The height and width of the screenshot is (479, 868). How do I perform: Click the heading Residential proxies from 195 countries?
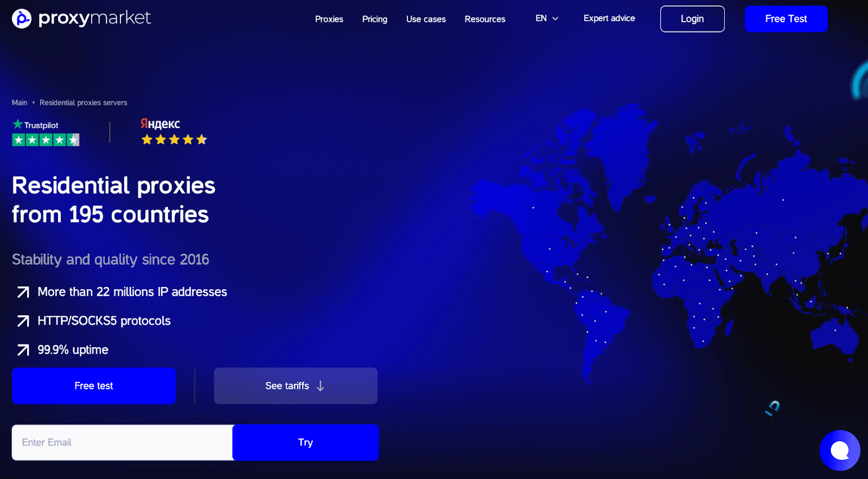114,200
